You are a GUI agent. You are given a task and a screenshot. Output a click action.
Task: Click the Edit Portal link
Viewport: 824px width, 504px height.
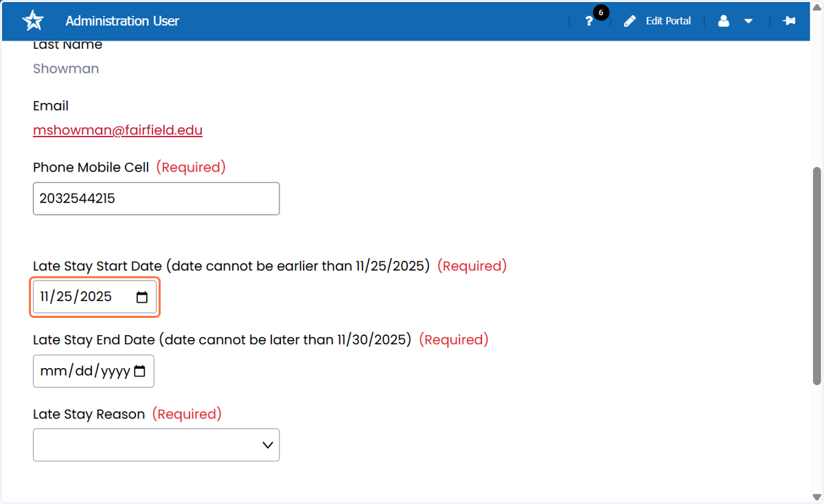point(668,21)
